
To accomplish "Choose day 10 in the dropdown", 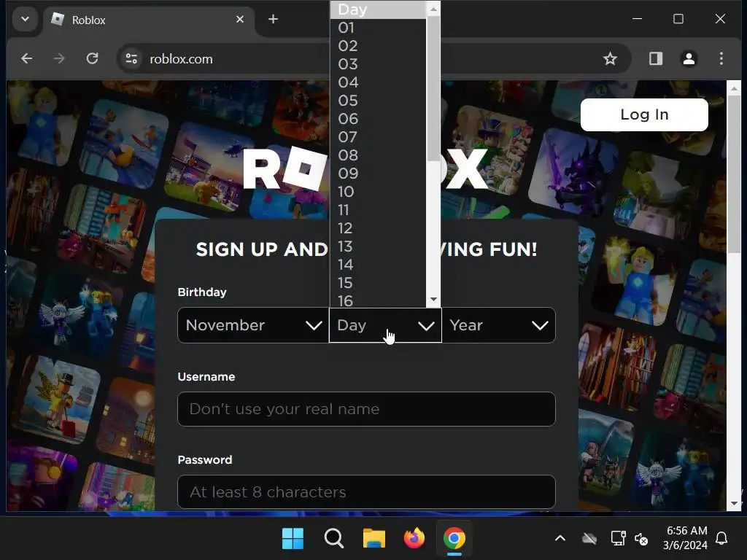I will click(378, 192).
